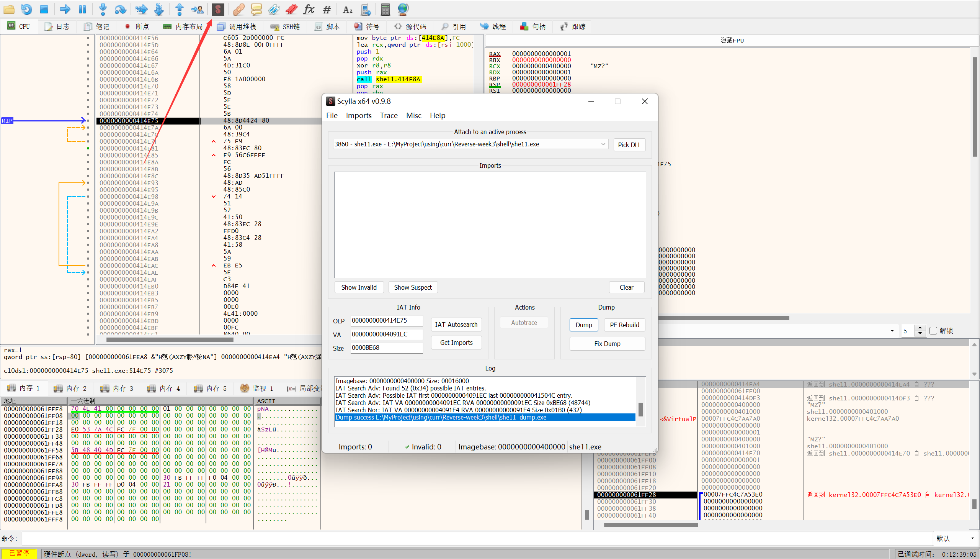
Task: Open the calling convention dropdown near stepper
Action: [892, 331]
